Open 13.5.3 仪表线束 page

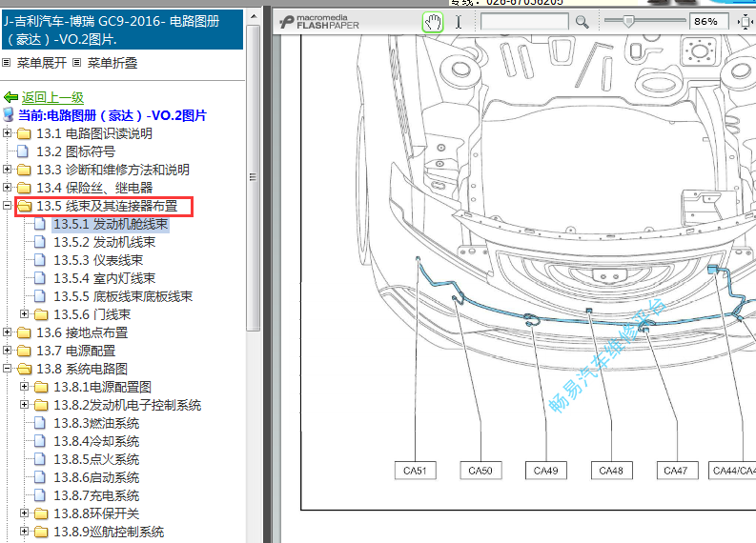[x=98, y=260]
